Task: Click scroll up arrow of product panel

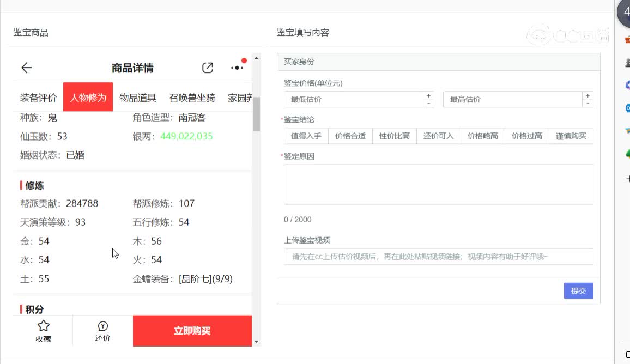Action: click(x=257, y=58)
